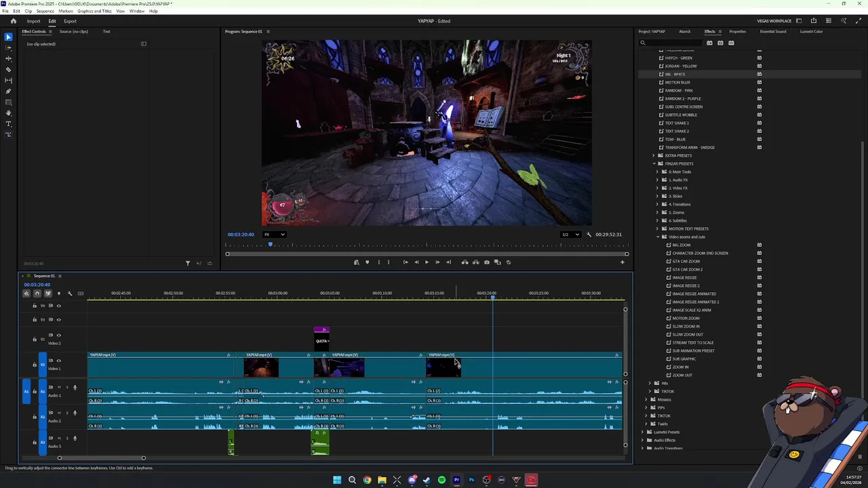Collapse the FINZAR PRESETS folder
The width and height of the screenshot is (868, 488).
tap(654, 163)
